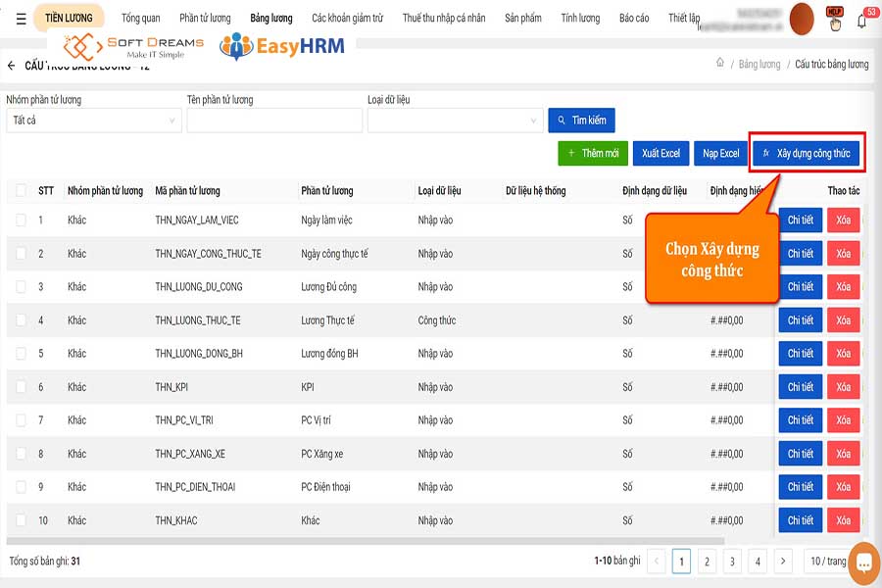Focus the Tên phần tử lương input field
This screenshot has width=882, height=588.
[272, 121]
